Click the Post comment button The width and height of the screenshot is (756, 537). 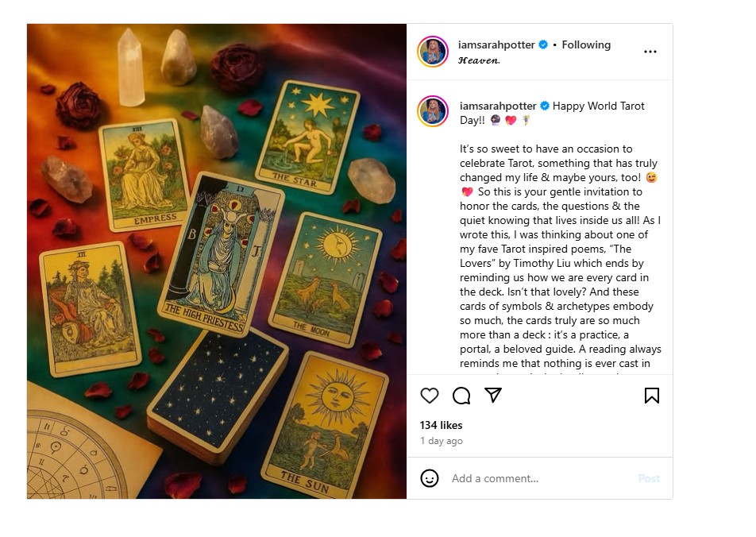[649, 478]
